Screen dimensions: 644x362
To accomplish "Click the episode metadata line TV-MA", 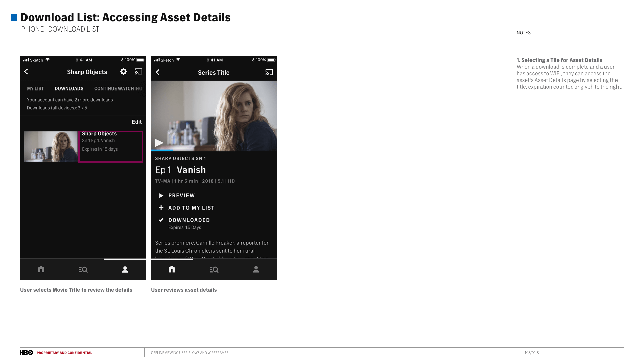I will click(x=195, y=181).
